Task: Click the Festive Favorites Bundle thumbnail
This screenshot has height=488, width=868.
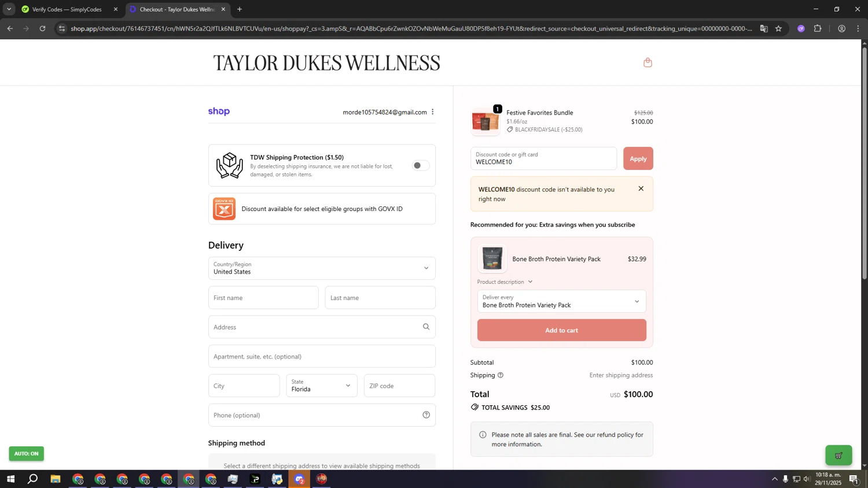Action: (x=486, y=121)
